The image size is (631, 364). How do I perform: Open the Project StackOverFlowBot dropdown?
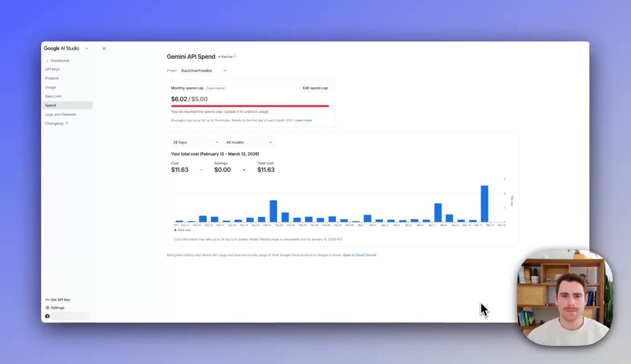[x=203, y=71]
